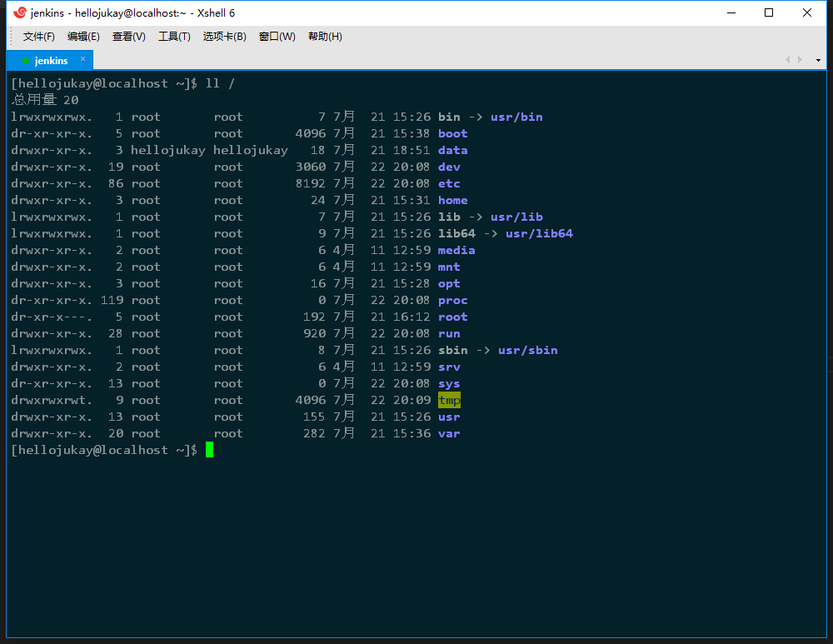Click the green connection status dot on jenkins tab
The height and width of the screenshot is (644, 833).
[26, 61]
